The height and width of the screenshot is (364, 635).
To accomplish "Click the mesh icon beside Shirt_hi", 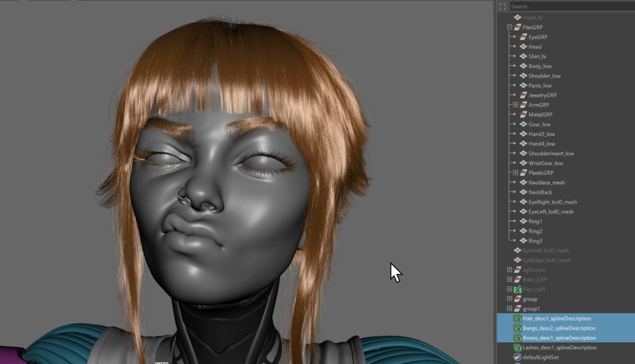I will (x=523, y=57).
